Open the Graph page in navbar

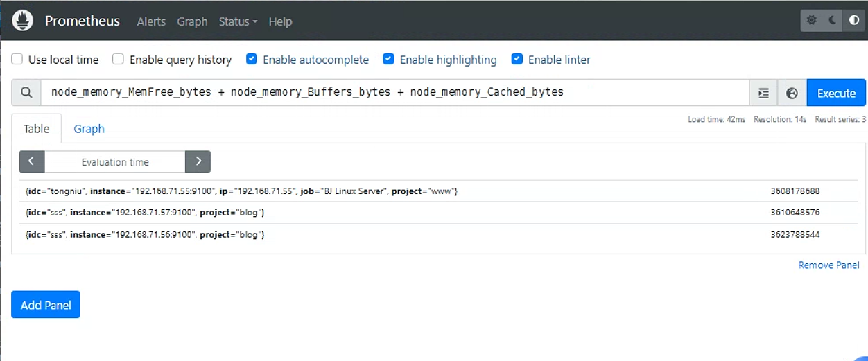coord(192,21)
